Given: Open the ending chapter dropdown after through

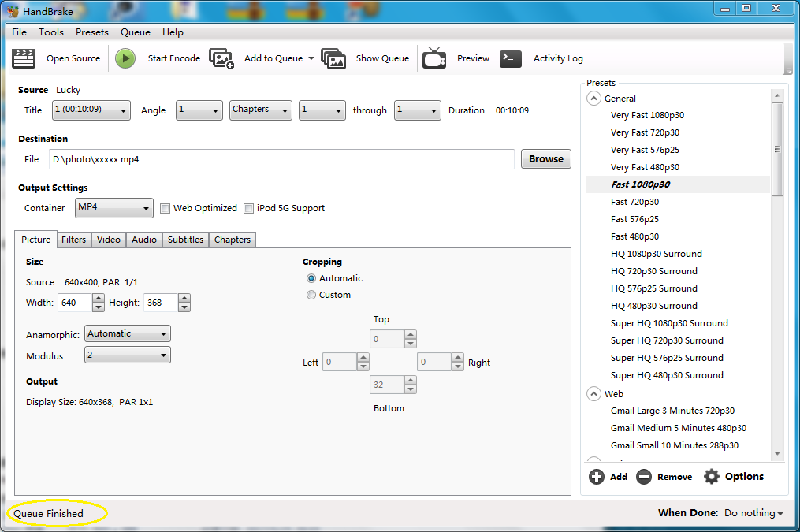Looking at the screenshot, I should tap(418, 110).
